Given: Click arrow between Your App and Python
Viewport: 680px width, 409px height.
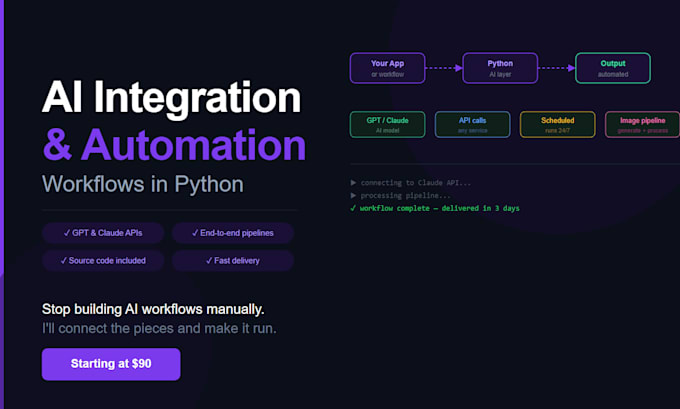Looking at the screenshot, I should tap(444, 68).
